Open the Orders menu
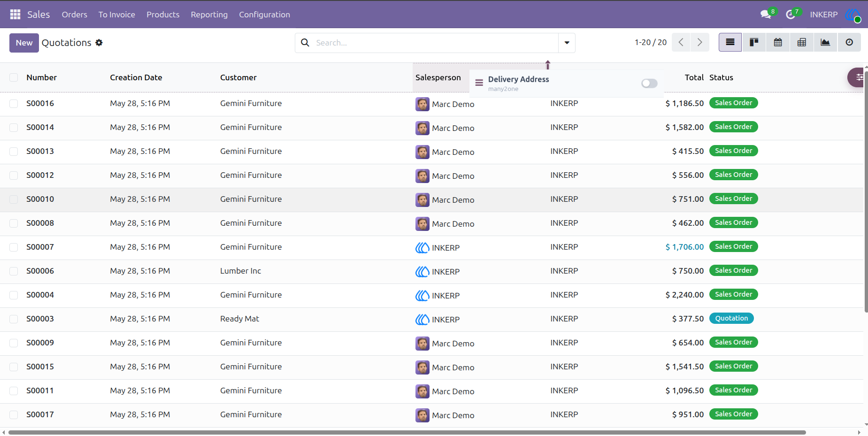 click(x=75, y=15)
